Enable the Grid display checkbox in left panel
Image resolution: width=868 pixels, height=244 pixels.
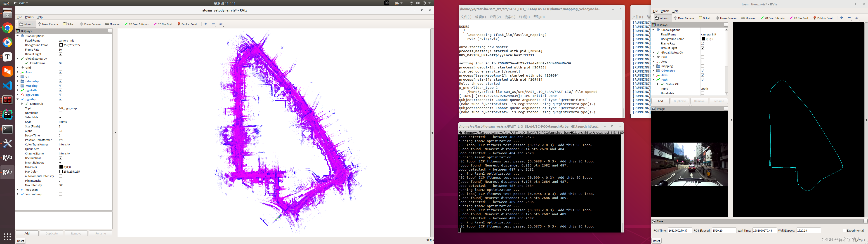tap(60, 68)
